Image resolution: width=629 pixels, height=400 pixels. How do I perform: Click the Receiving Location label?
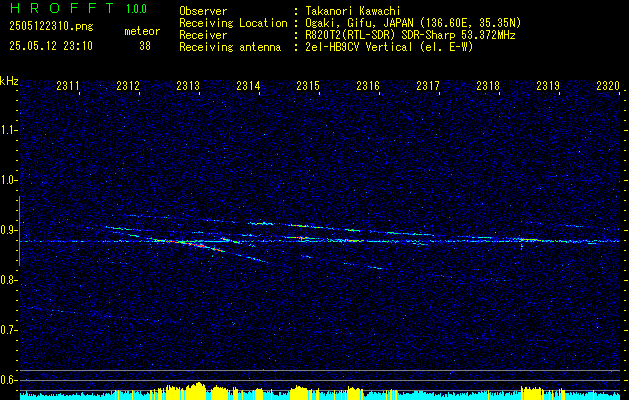pyautogui.click(x=233, y=24)
